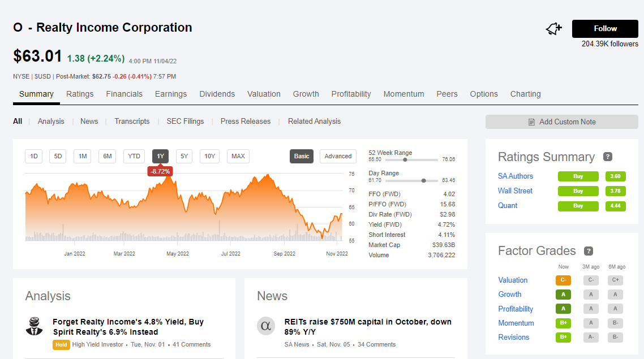Filter feed by Analysis
644x359 pixels.
[x=51, y=122]
